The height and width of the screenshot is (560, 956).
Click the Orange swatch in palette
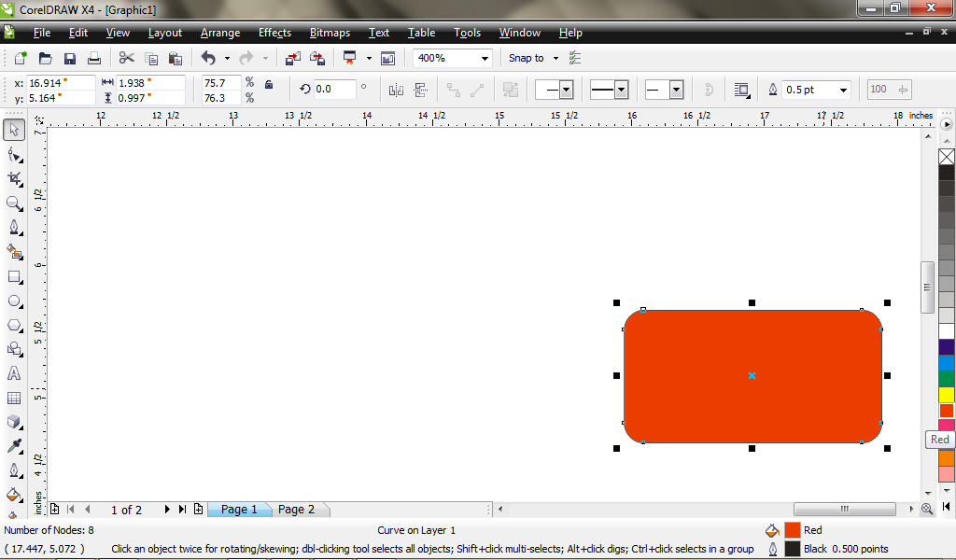click(x=947, y=457)
